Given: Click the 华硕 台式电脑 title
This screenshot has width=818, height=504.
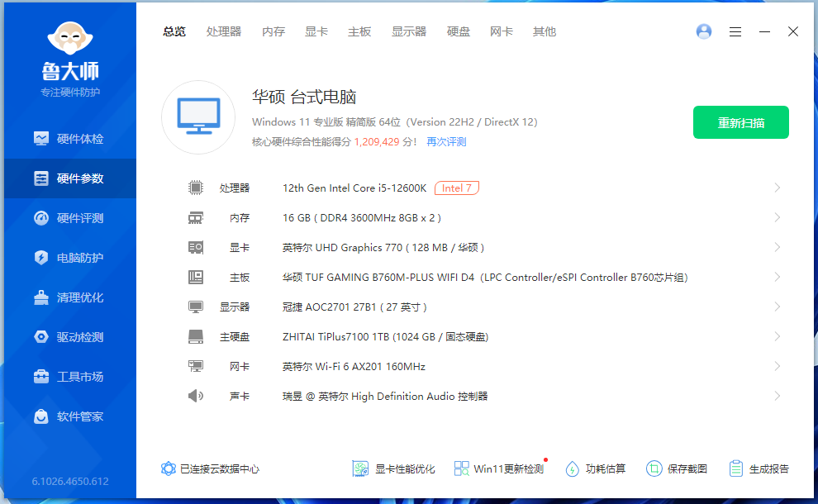Looking at the screenshot, I should click(304, 97).
